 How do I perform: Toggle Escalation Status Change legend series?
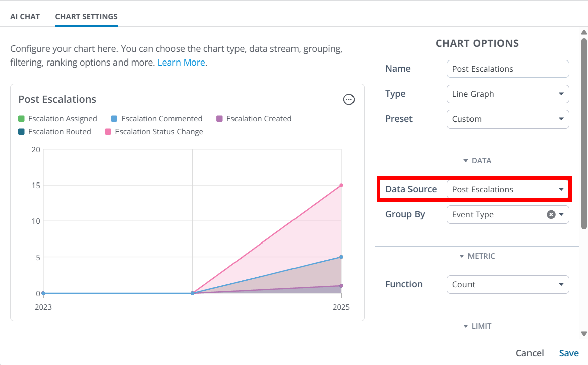pyautogui.click(x=154, y=132)
